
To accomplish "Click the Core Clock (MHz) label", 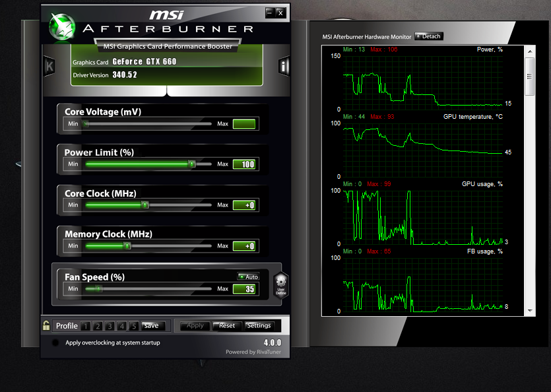I will [100, 193].
